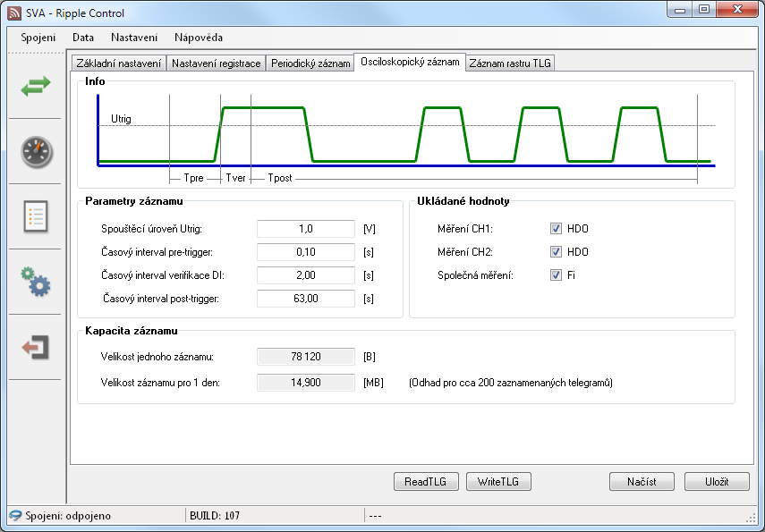This screenshot has width=765, height=532.
Task: Switch to Periodický záznam tab
Action: (x=310, y=63)
